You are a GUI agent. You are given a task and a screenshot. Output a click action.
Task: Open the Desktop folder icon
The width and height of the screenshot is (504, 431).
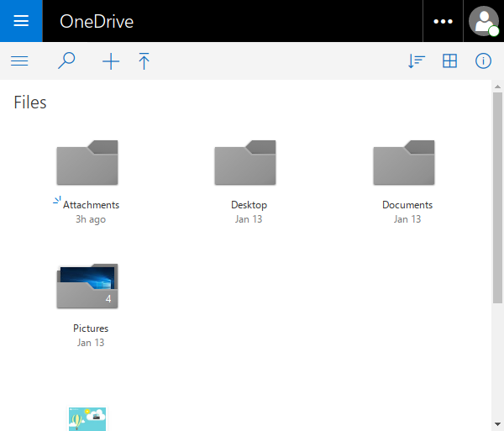(245, 162)
